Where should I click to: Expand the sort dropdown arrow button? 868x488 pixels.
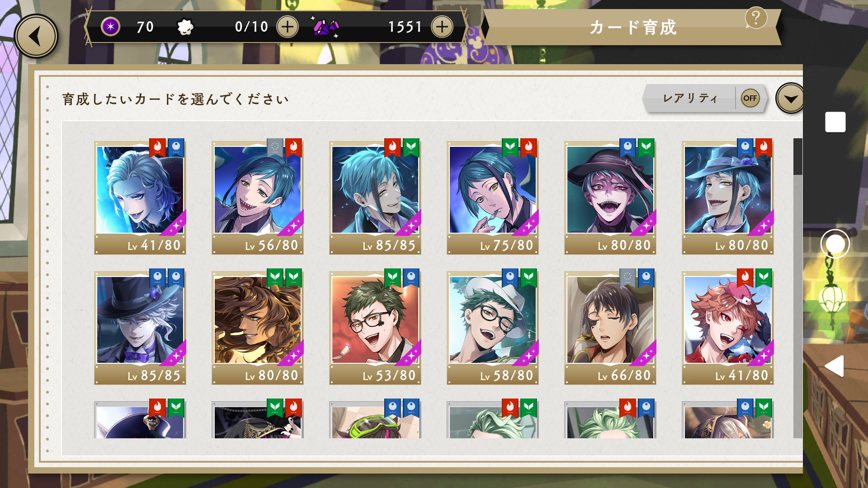click(790, 98)
